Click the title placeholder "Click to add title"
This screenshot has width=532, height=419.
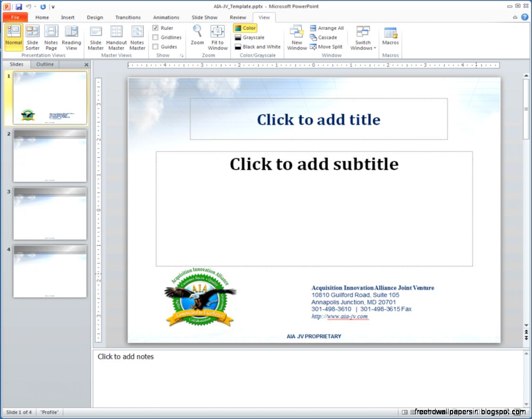pos(319,119)
